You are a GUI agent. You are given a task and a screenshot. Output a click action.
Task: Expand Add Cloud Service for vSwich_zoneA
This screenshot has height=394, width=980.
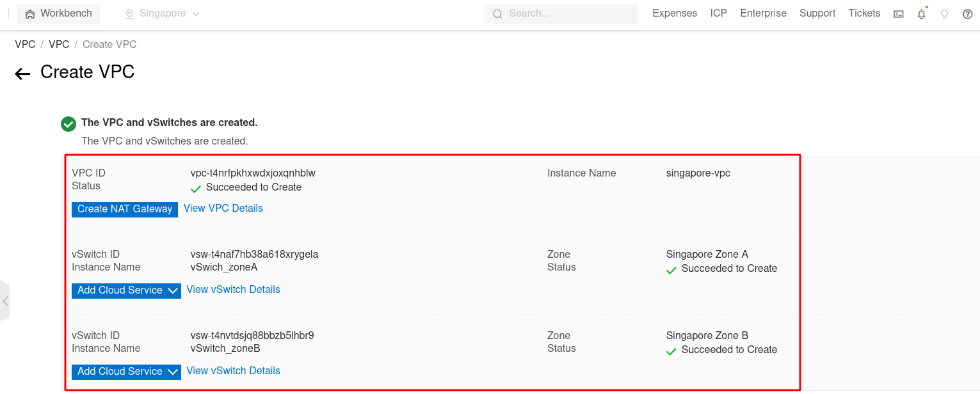[126, 290]
